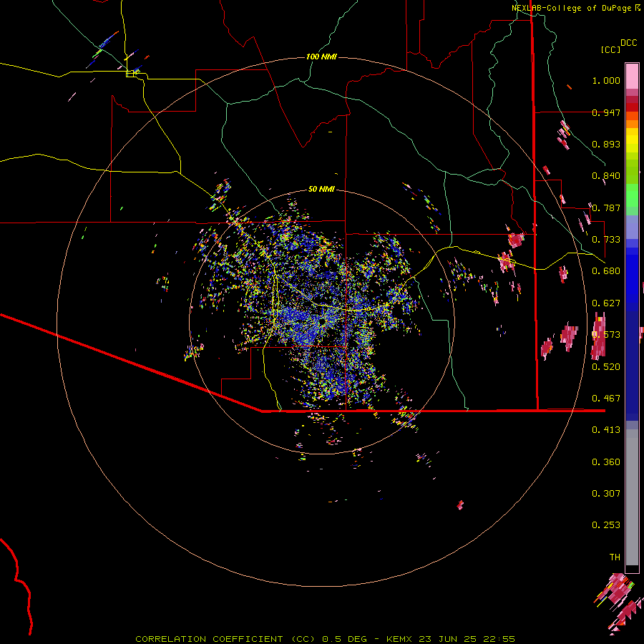The height and width of the screenshot is (644, 644).
Task: Select the 0.253 scale label
Action: 606,525
